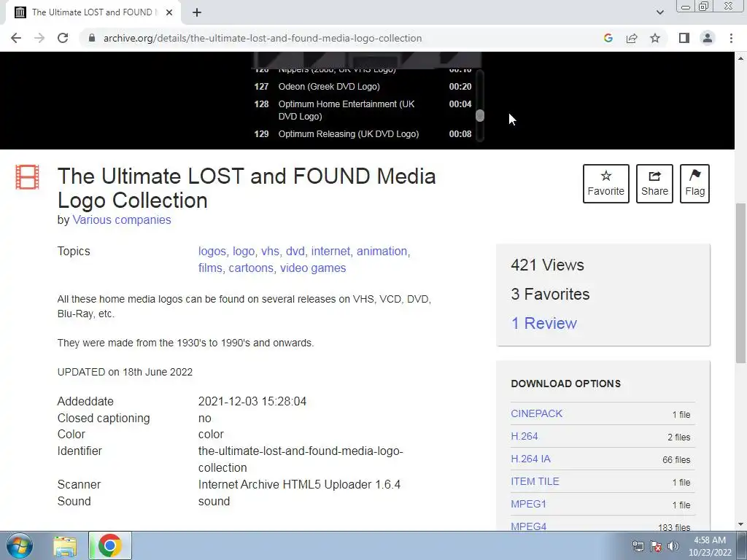Open H.264 download option with 2 files
Viewport: 747px width, 560px height.
(524, 436)
